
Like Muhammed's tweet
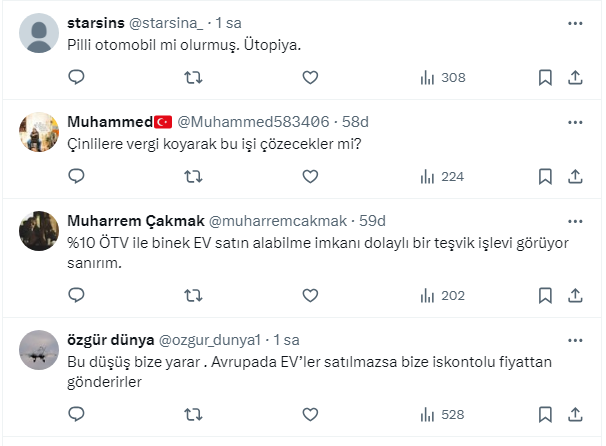pos(310,176)
